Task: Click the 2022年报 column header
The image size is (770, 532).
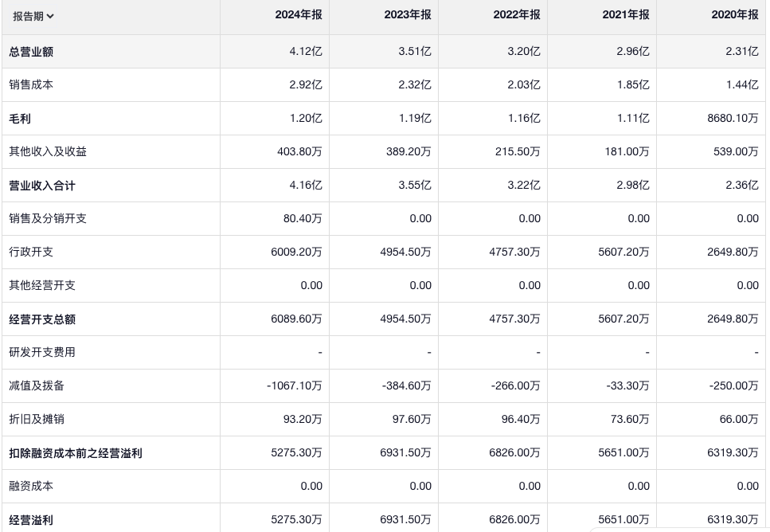Action: pyautogui.click(x=516, y=15)
